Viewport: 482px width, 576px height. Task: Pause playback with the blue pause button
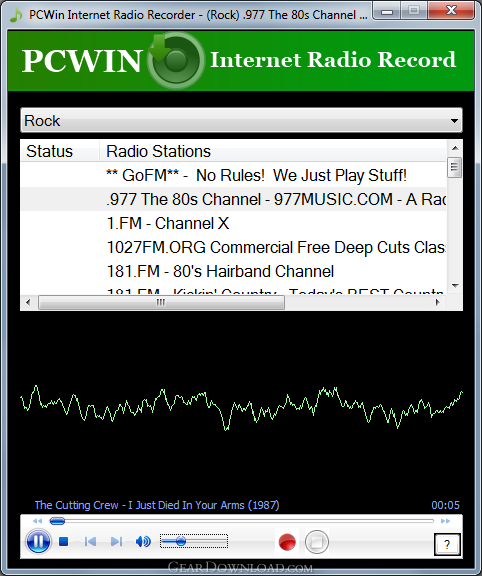click(38, 541)
